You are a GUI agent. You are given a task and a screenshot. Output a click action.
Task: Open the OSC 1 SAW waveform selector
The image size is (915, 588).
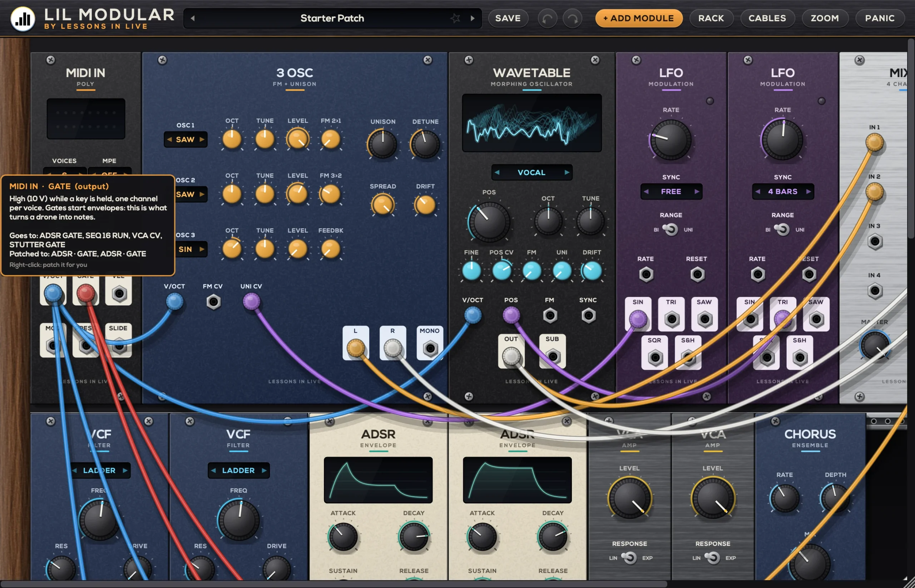tap(185, 139)
